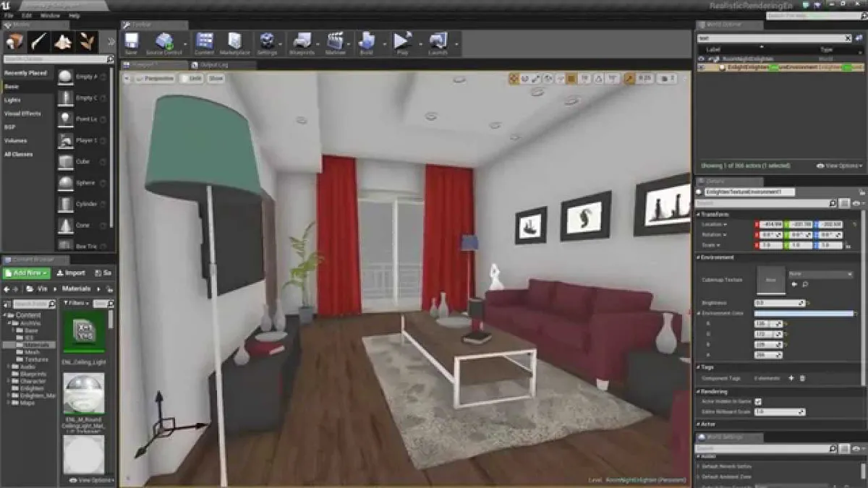
Task: Open Source Control from the toolbar
Action: 164,43
